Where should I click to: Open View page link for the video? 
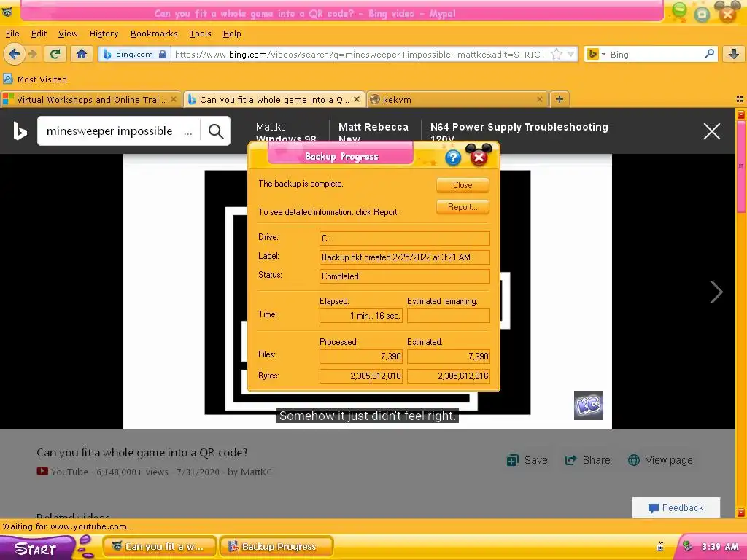click(x=660, y=460)
